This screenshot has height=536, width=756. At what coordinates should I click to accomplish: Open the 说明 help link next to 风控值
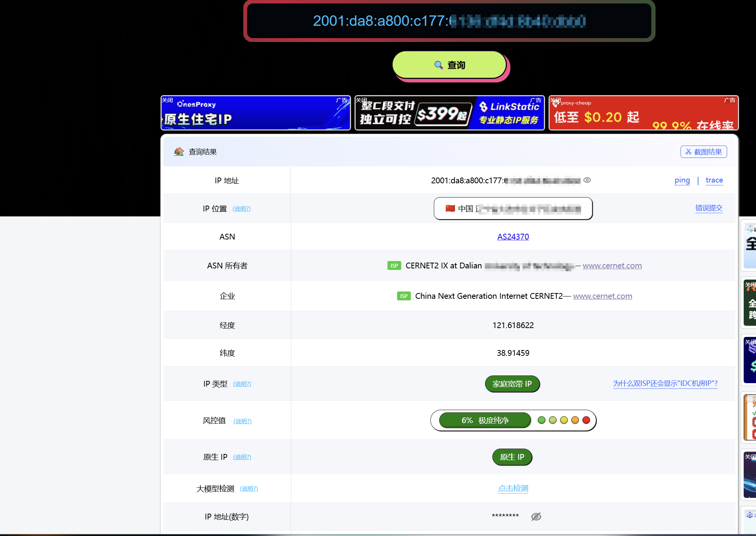(243, 421)
